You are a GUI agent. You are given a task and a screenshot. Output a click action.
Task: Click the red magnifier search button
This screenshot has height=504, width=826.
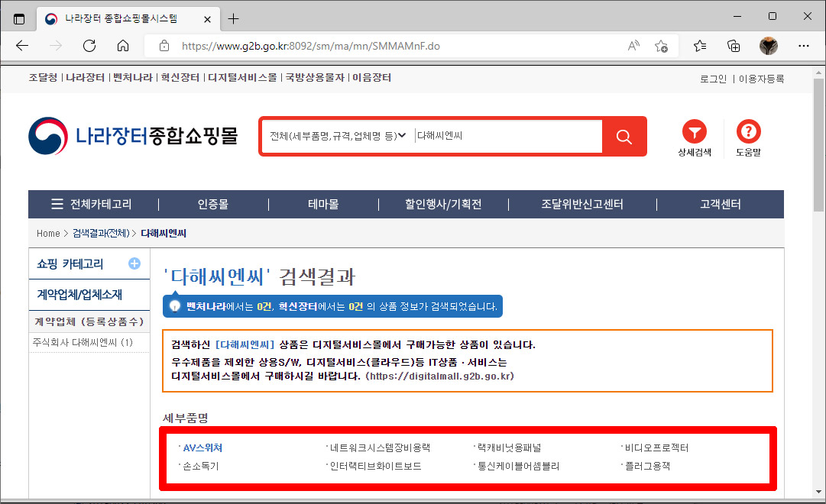pyautogui.click(x=624, y=137)
